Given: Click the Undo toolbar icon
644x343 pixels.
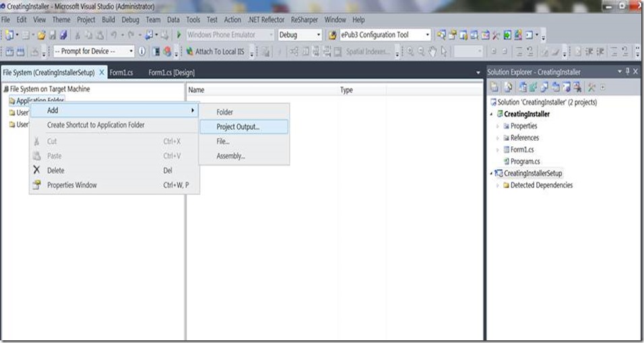Looking at the screenshot, I should (114, 35).
